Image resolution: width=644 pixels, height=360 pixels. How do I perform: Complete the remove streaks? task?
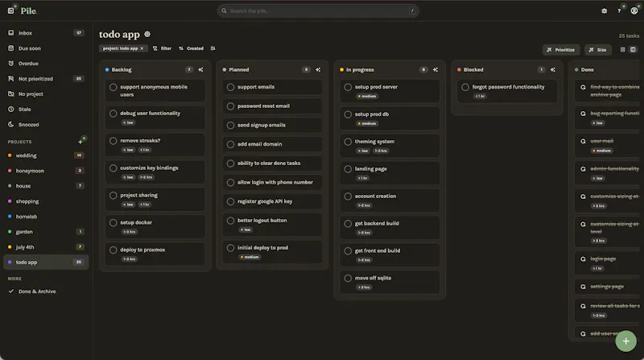tap(114, 141)
